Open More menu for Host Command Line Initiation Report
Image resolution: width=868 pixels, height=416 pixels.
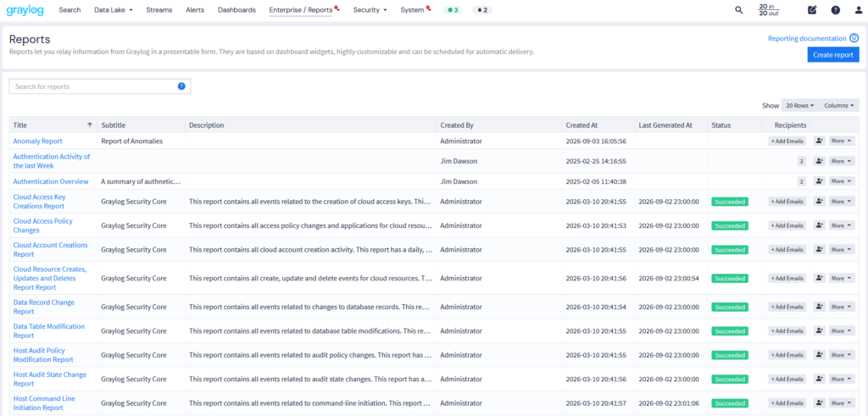pyautogui.click(x=842, y=402)
